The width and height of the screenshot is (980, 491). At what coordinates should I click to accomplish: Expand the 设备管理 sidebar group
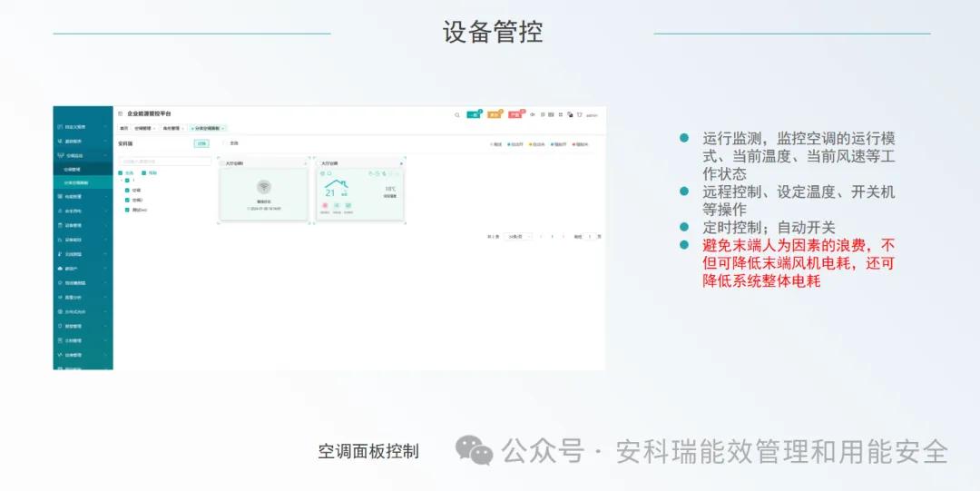(83, 225)
